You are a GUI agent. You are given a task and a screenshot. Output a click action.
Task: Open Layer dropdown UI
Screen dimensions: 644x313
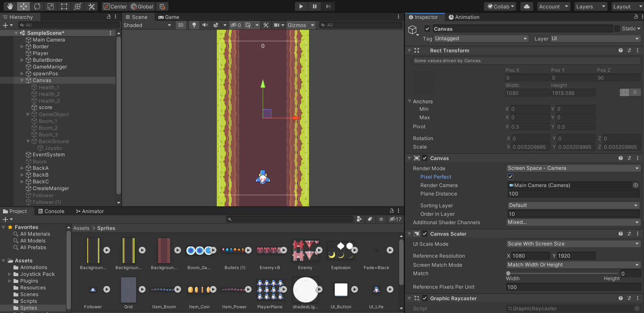(595, 38)
